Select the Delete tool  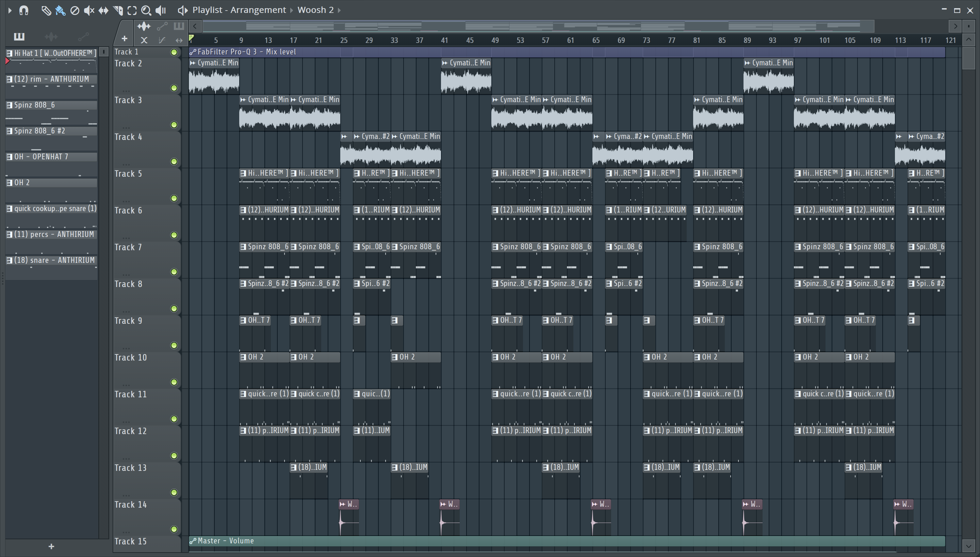[x=75, y=10]
